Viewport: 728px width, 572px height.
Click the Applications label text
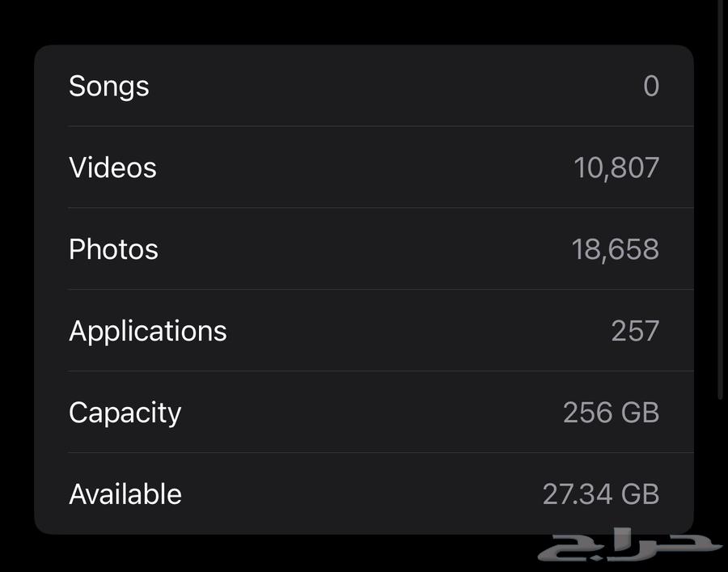click(147, 331)
